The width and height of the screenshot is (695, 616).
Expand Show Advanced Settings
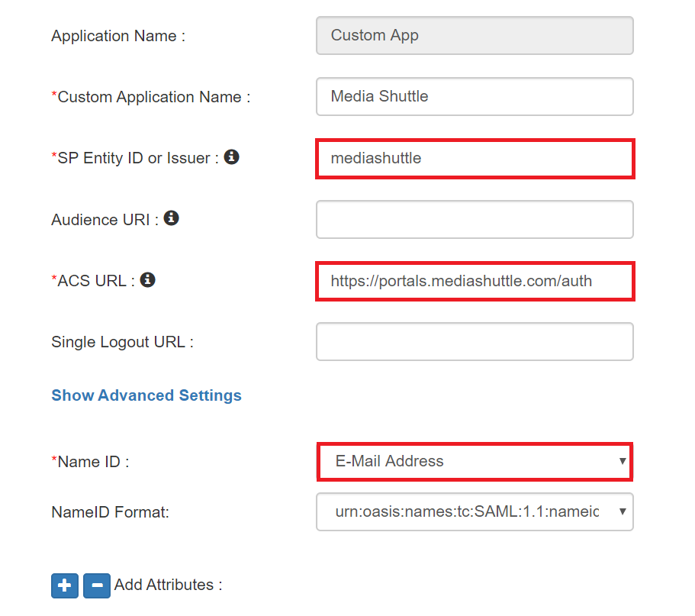pyautogui.click(x=146, y=395)
